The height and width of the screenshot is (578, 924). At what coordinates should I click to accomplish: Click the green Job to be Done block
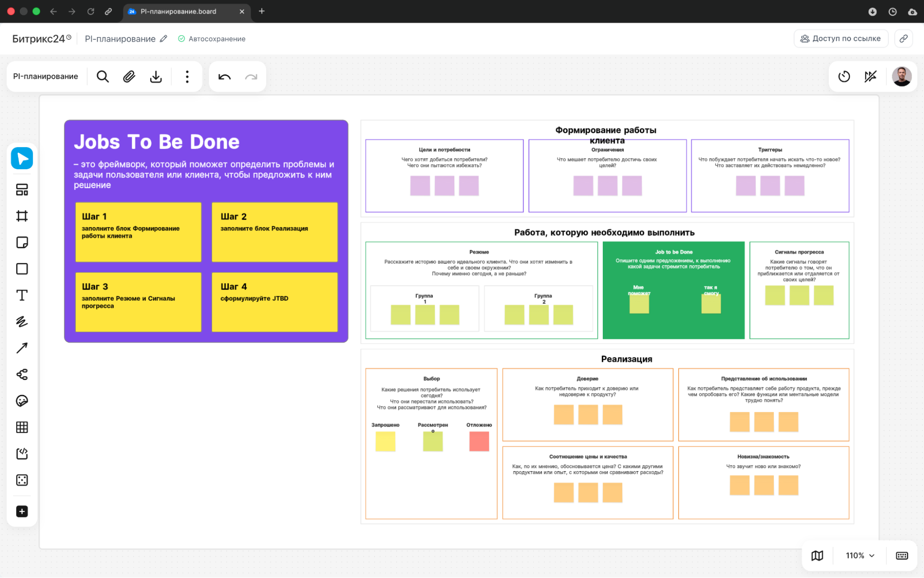pyautogui.click(x=673, y=290)
